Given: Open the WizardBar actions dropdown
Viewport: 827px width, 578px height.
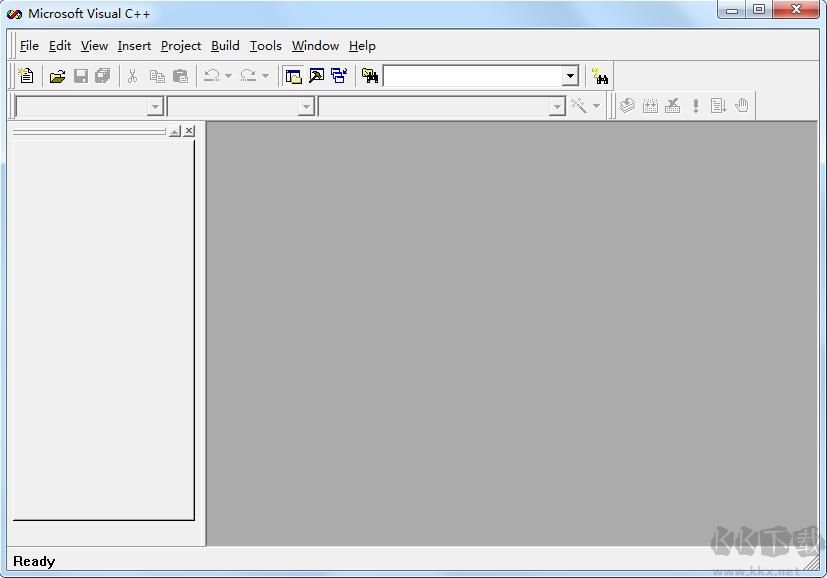Looking at the screenshot, I should click(597, 105).
